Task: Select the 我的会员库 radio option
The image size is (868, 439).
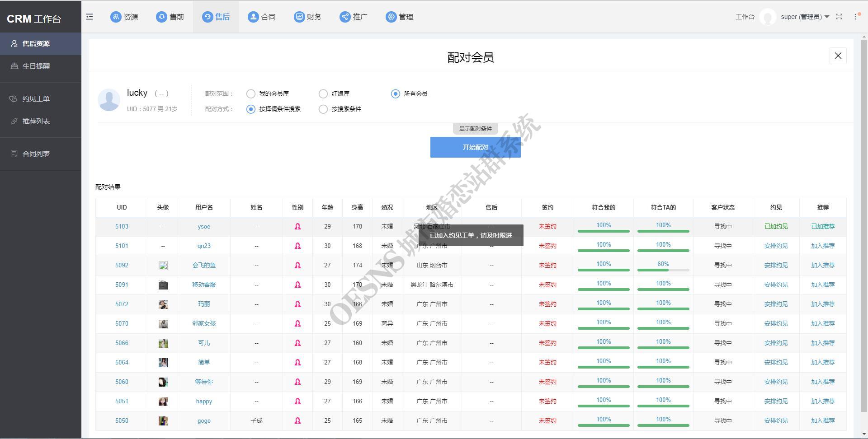Action: pyautogui.click(x=251, y=94)
